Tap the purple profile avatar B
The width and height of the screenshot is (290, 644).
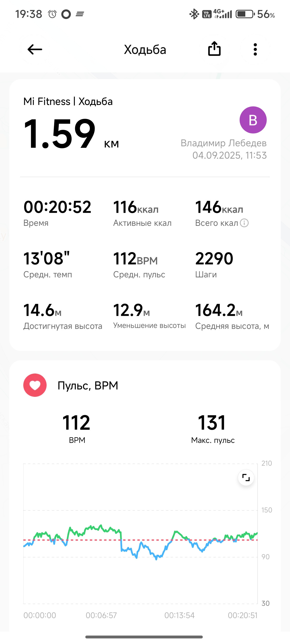(x=253, y=120)
